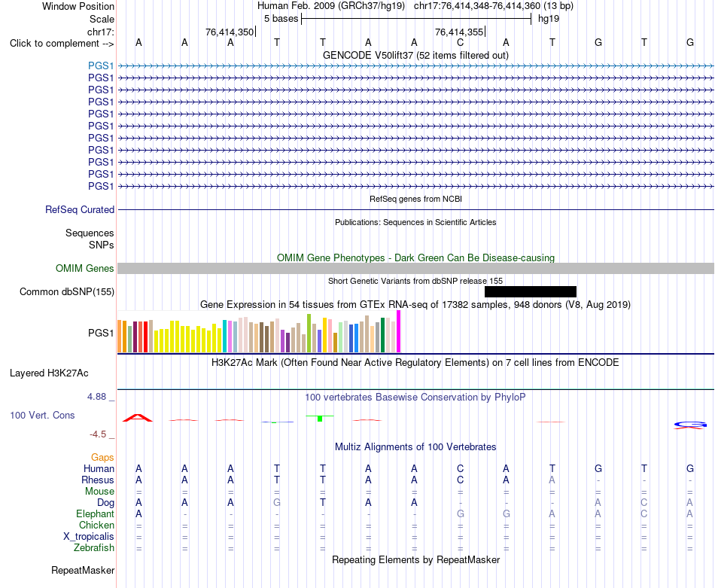Click the RepeatMasker track label
The image size is (715, 588).
tap(83, 570)
